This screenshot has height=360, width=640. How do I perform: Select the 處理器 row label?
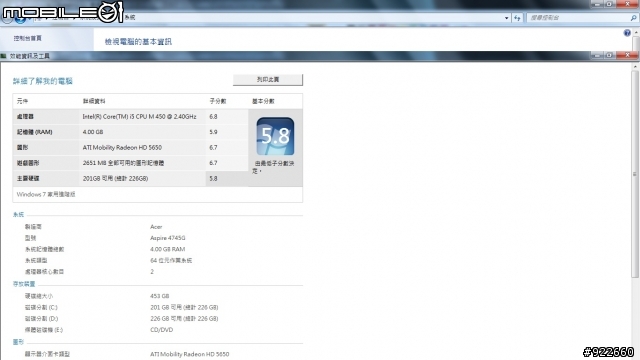[25, 117]
